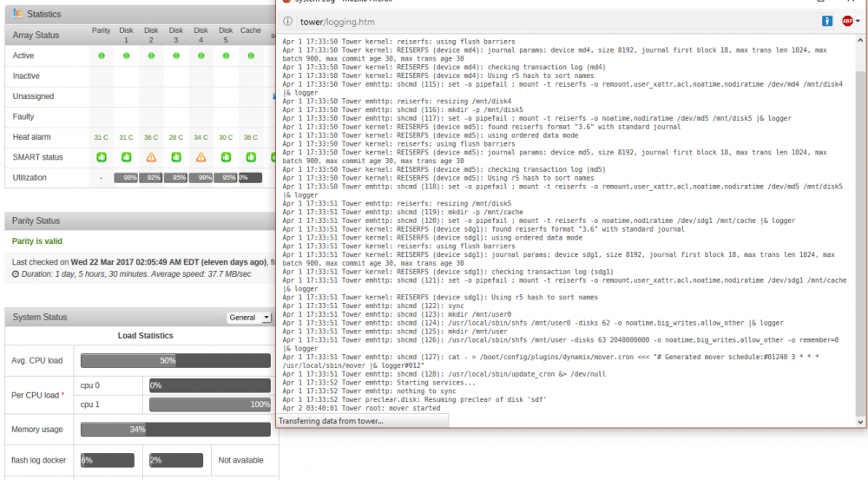Click Disk 2 utilization bar 92%
This screenshot has height=480, width=868.
[x=150, y=178]
